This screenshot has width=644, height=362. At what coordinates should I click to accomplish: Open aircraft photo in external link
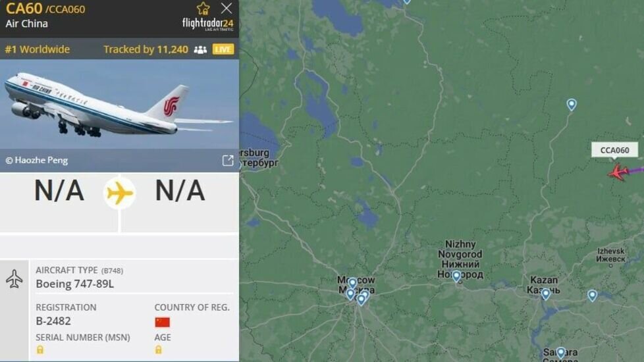pos(228,161)
